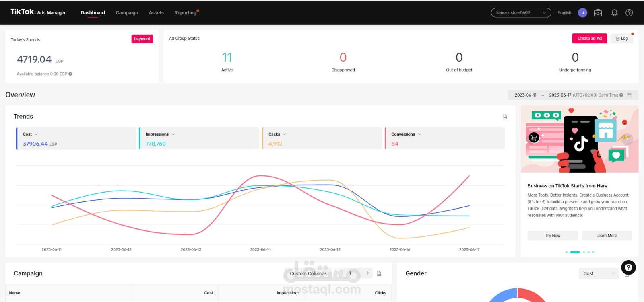Screen dimensions: 644x302
Task: Click the Underperforming ad groups count
Action: 575,58
